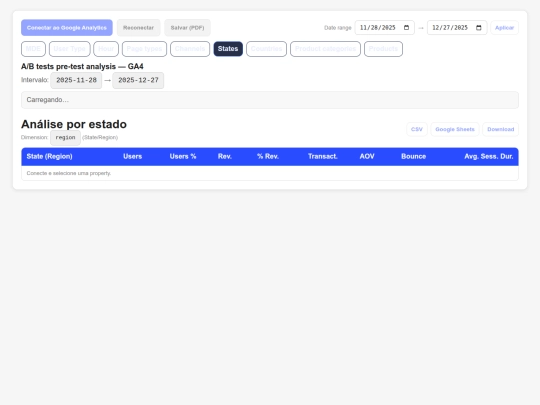The image size is (540, 405).
Task: Export table using CSV button
Action: click(417, 129)
